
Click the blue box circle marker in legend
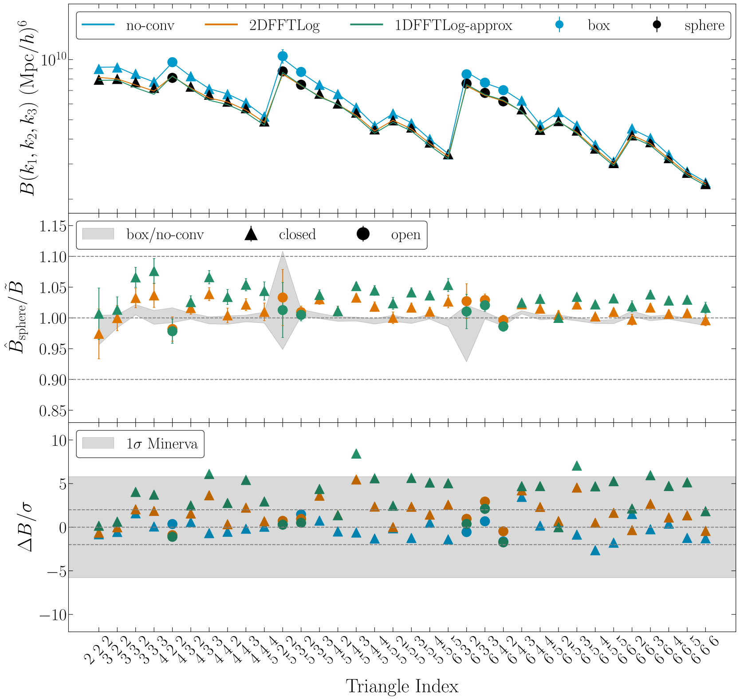[x=559, y=25]
